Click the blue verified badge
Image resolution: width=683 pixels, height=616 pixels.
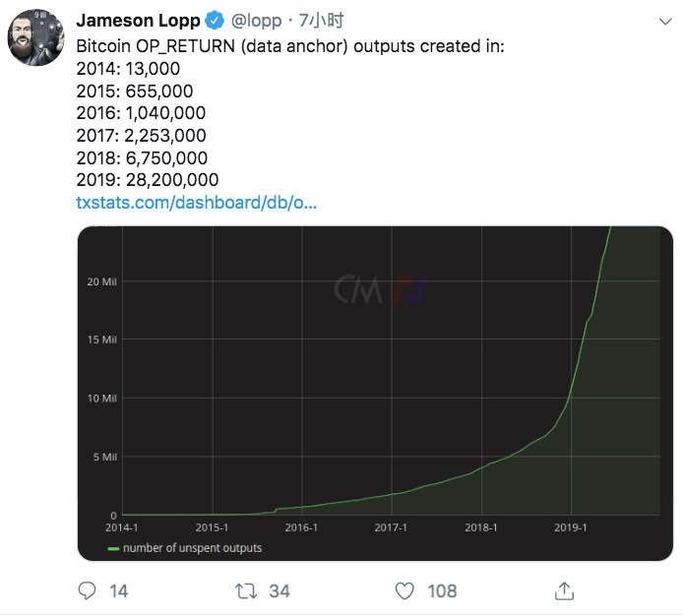(x=215, y=21)
